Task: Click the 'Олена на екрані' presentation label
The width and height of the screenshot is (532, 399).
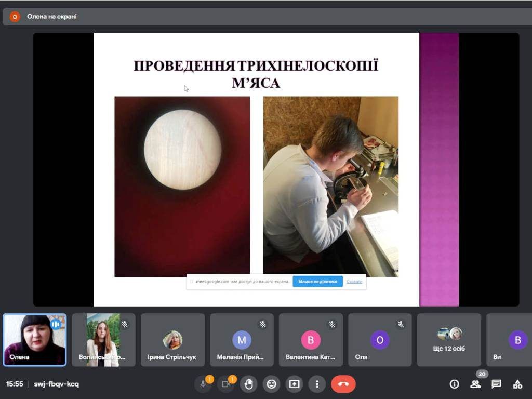Action: (52, 17)
